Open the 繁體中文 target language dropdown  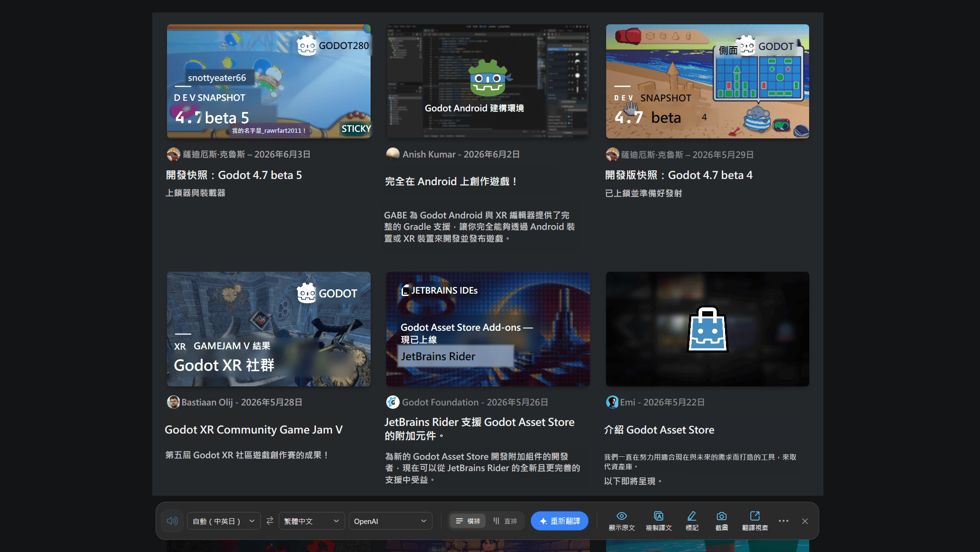(312, 521)
